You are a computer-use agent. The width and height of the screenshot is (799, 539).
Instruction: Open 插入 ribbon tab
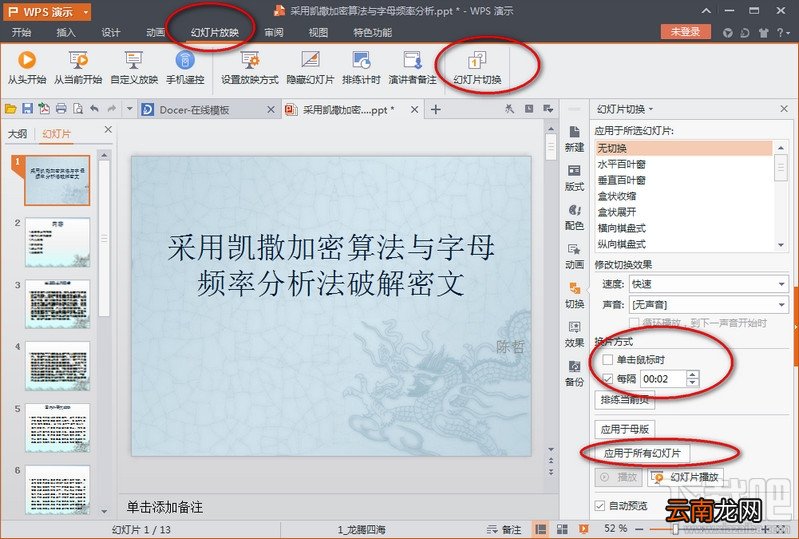(x=66, y=33)
